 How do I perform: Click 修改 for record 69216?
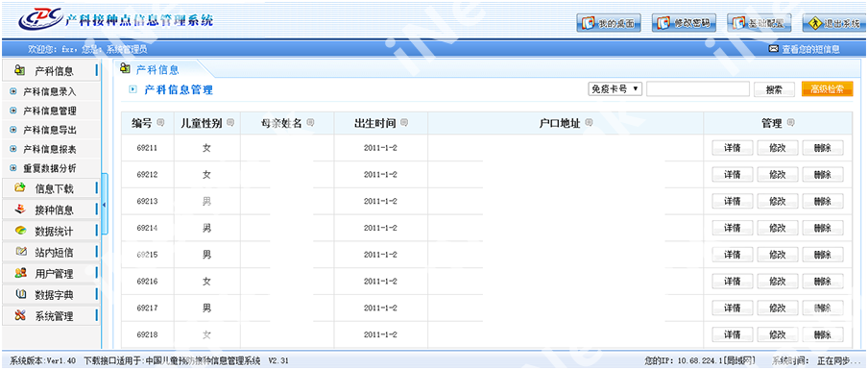coord(777,282)
